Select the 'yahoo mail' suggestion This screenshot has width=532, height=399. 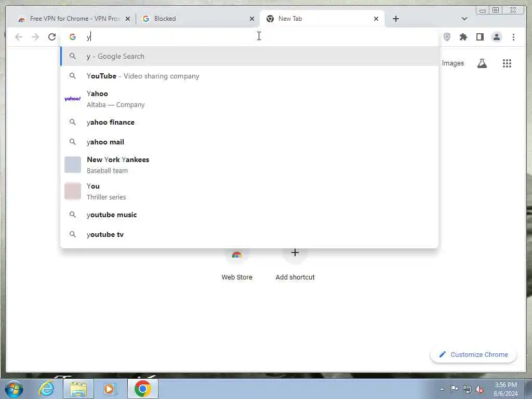[x=249, y=142]
